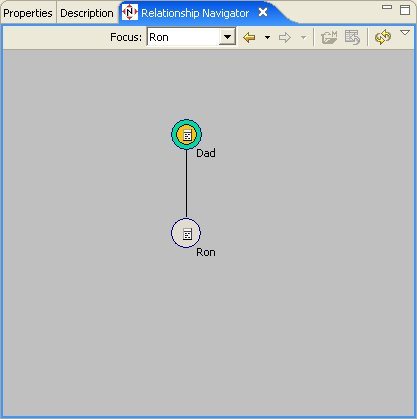
Task: Minimize the view panel
Action: coord(387,7)
